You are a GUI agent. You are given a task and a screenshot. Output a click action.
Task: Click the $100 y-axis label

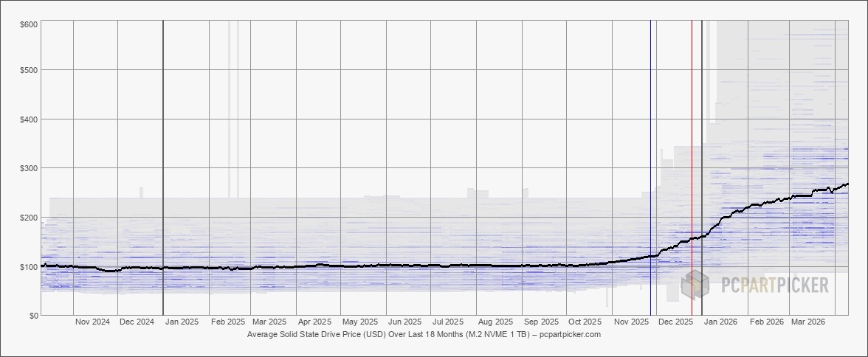(30, 267)
